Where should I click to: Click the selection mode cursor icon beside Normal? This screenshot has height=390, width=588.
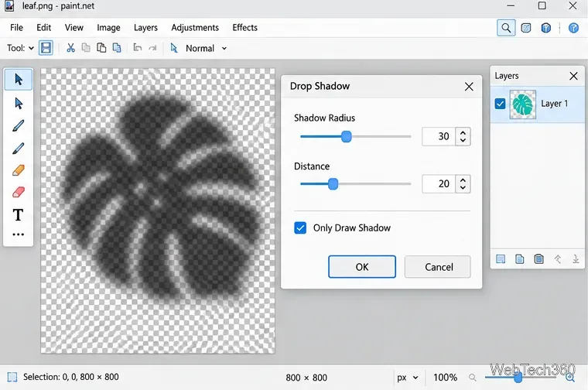(174, 48)
